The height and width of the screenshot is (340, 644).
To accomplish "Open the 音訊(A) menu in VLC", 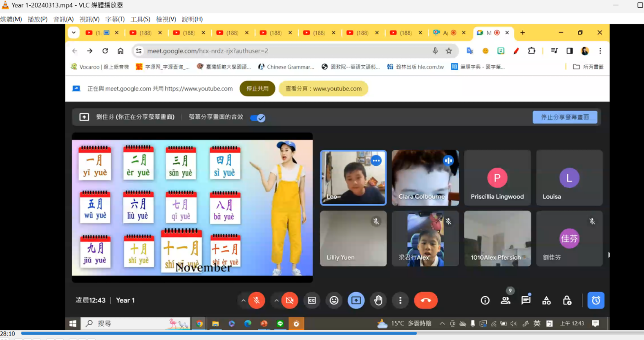I will [63, 19].
